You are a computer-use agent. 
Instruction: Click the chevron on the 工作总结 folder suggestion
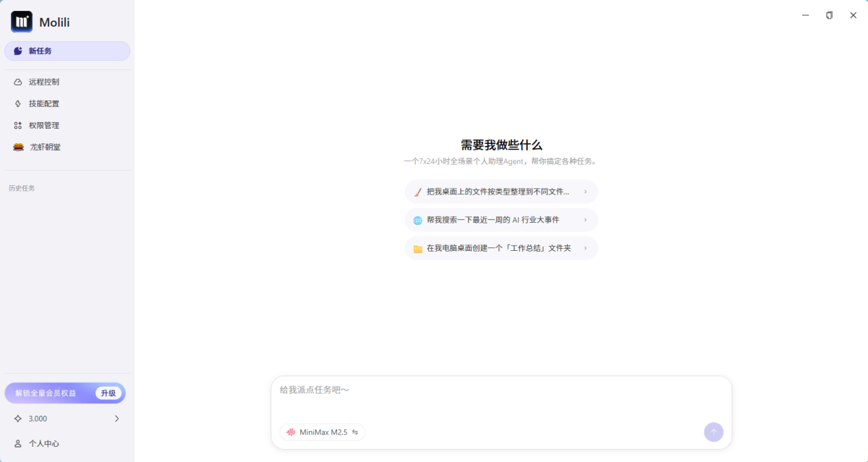point(585,249)
